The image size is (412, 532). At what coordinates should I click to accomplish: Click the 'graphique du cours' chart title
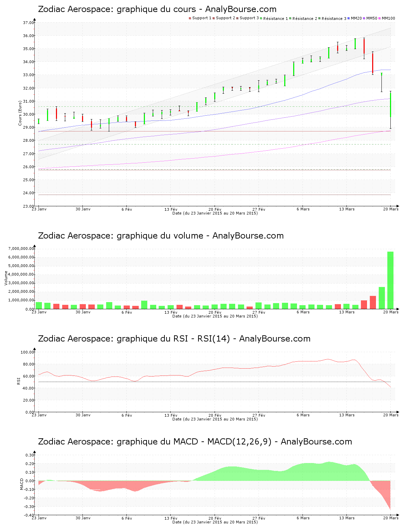[x=157, y=9]
